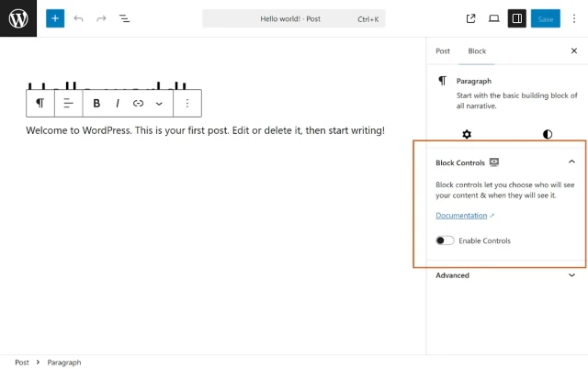Place cursor in Welcome to WordPress paragraph
The image size is (588, 369).
point(205,130)
